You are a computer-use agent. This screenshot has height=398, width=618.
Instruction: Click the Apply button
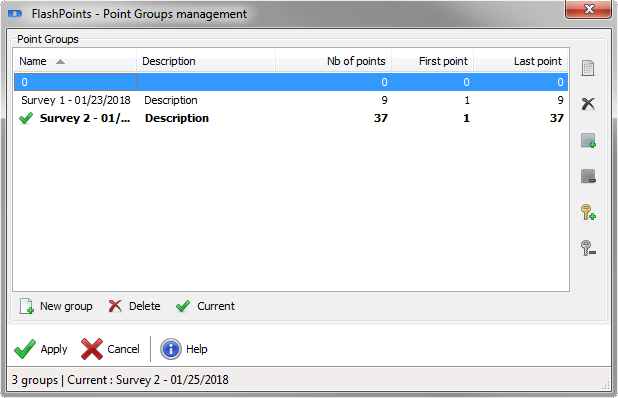41,349
